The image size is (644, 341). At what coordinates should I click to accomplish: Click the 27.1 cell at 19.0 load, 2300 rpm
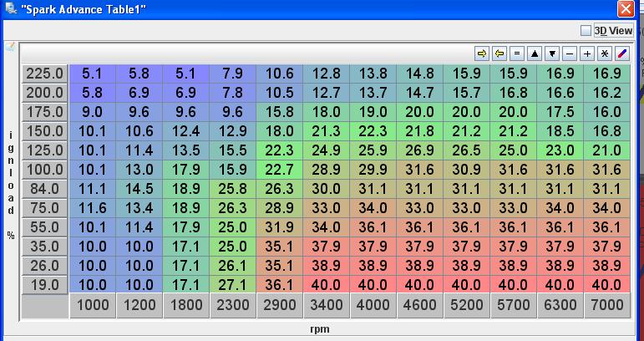(x=233, y=285)
